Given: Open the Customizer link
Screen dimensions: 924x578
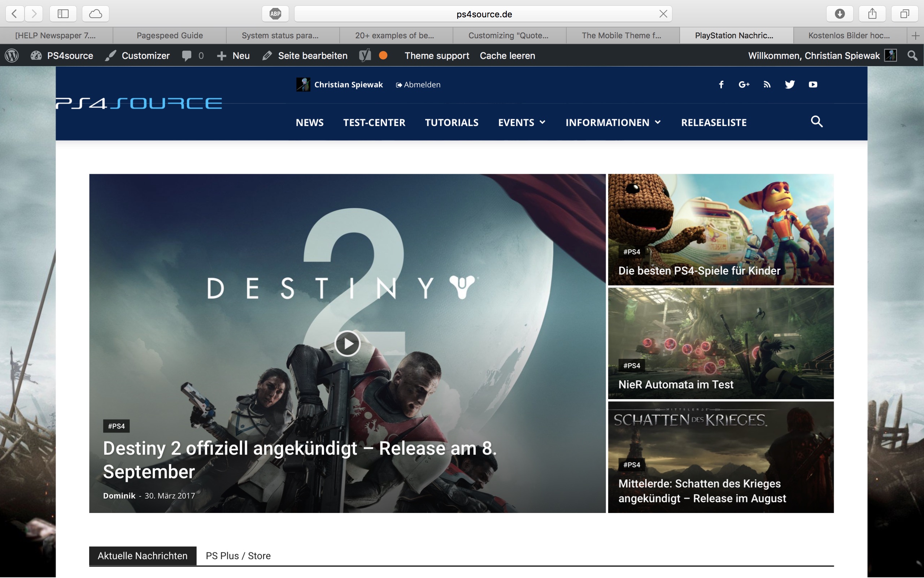Looking at the screenshot, I should pos(138,56).
